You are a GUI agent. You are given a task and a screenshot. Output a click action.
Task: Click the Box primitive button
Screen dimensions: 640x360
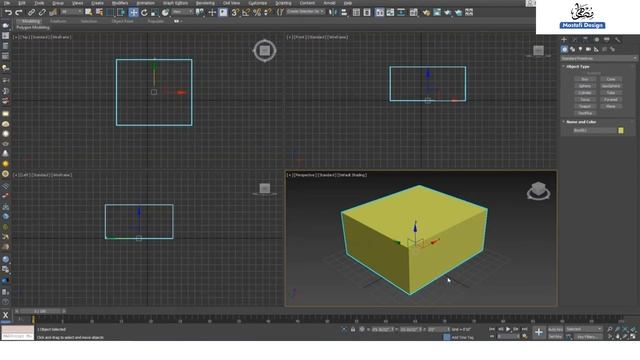[585, 79]
